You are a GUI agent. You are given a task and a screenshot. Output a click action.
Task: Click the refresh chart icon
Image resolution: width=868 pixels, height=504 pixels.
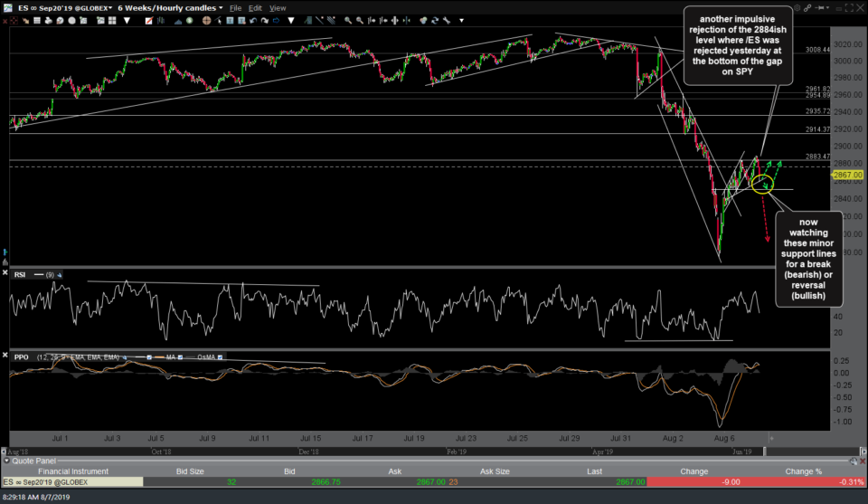(x=435, y=21)
